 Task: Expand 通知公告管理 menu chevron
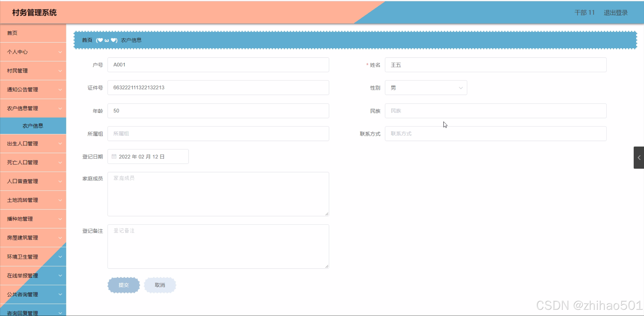tap(60, 90)
